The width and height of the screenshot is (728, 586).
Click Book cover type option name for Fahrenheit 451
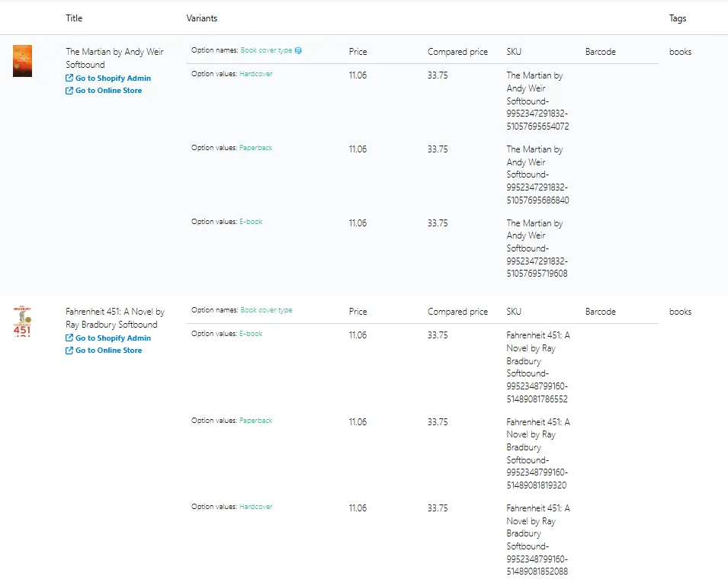pyautogui.click(x=267, y=310)
